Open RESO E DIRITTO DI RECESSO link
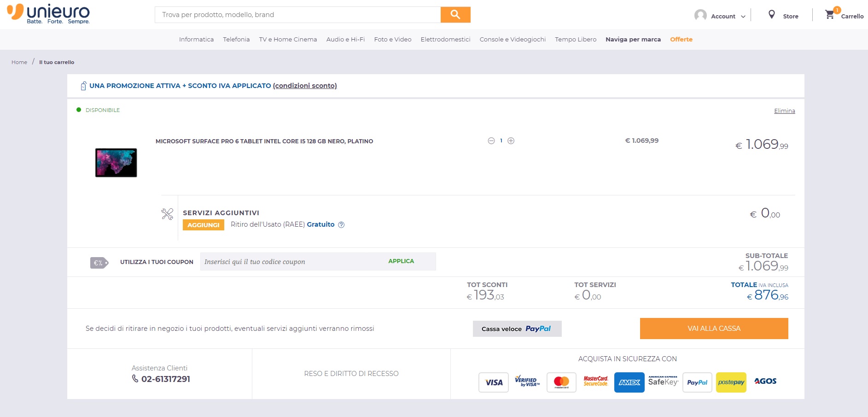The width and height of the screenshot is (868, 417). [351, 374]
